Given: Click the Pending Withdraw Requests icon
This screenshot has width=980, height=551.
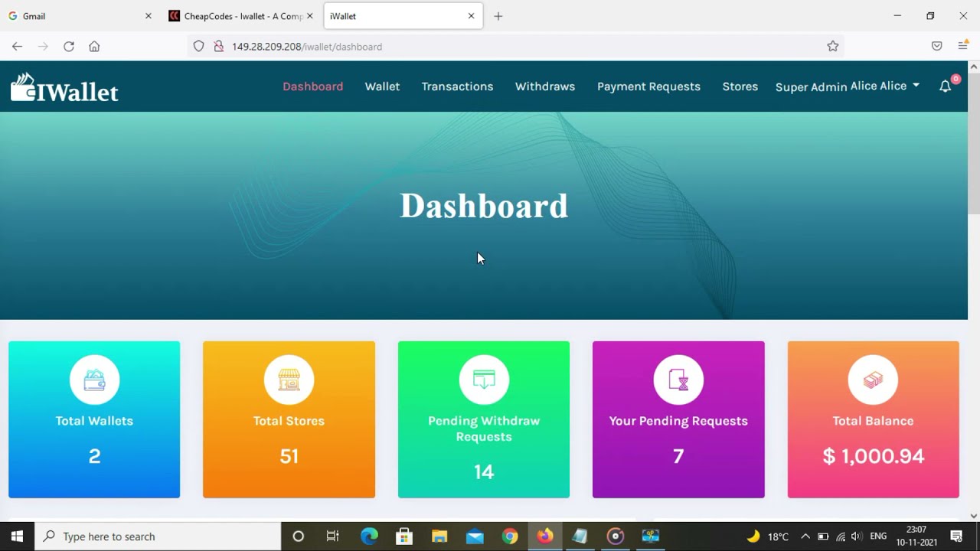Looking at the screenshot, I should coord(484,380).
